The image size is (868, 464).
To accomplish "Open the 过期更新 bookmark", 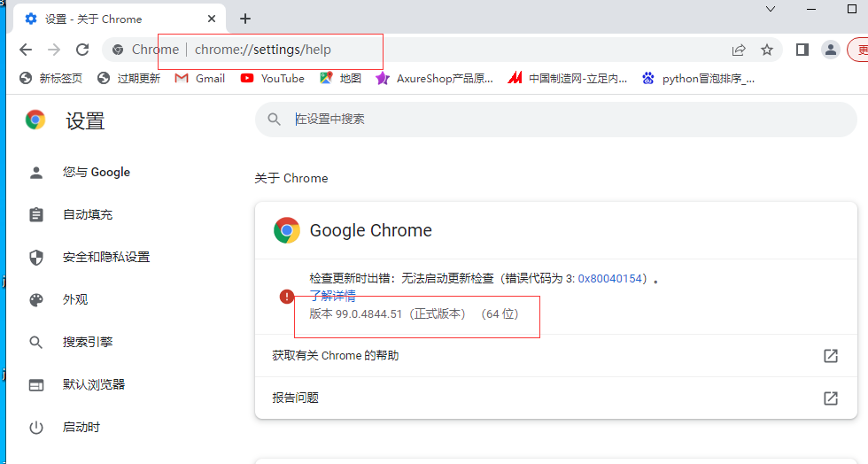I will [128, 79].
